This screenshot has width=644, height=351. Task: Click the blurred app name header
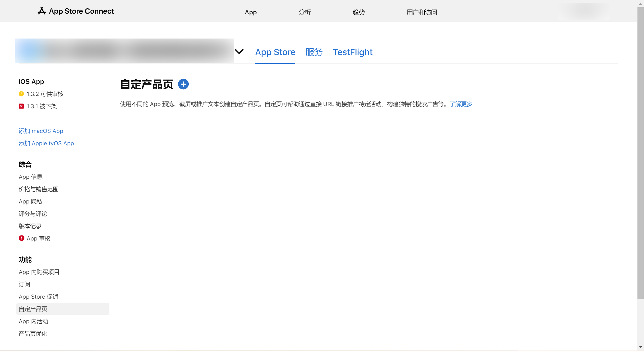[125, 51]
